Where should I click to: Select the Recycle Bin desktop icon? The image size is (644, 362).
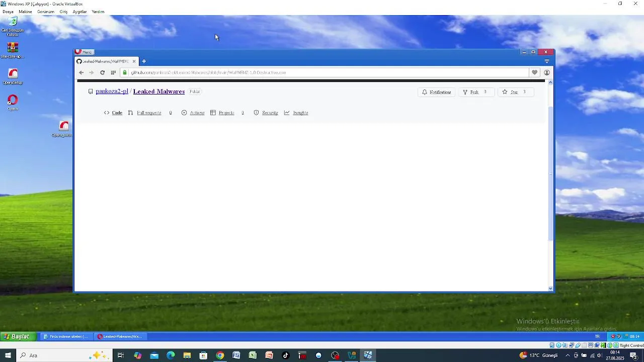pos(13,26)
